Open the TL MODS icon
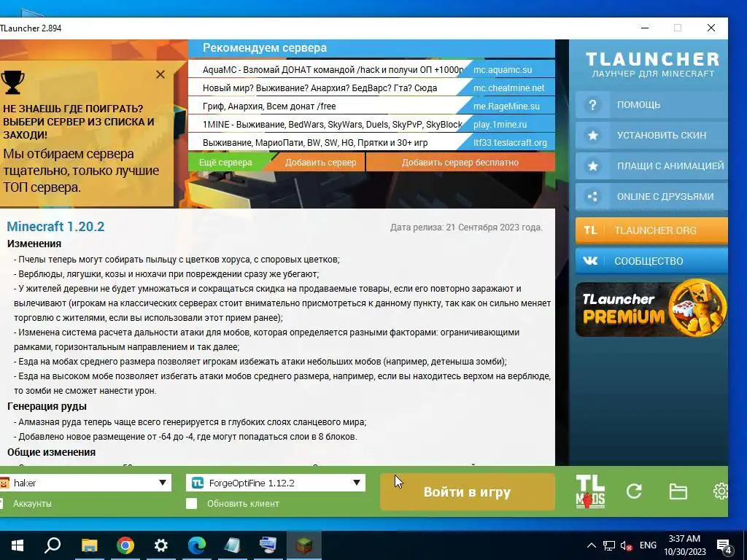Viewport: 747px width, 560px height. [x=590, y=491]
